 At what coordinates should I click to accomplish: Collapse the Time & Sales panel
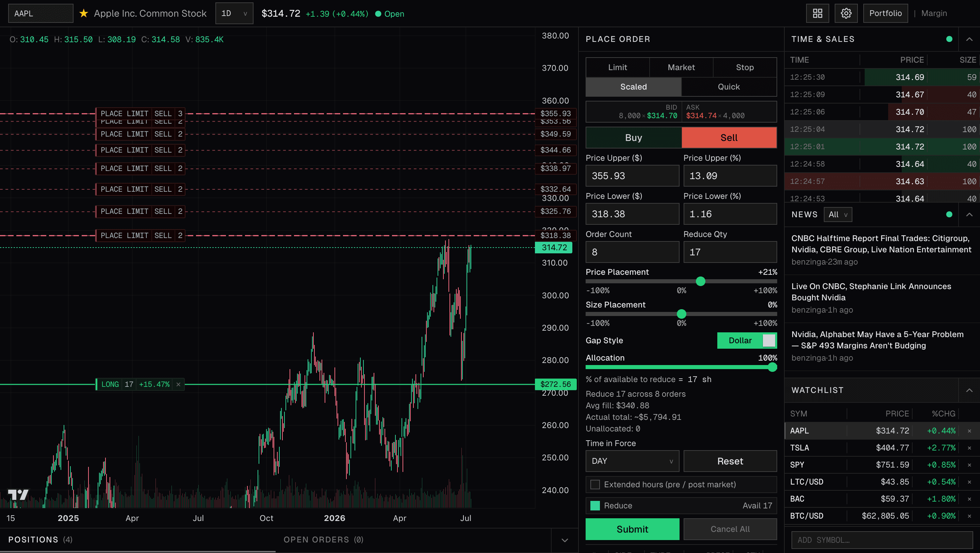coord(969,39)
